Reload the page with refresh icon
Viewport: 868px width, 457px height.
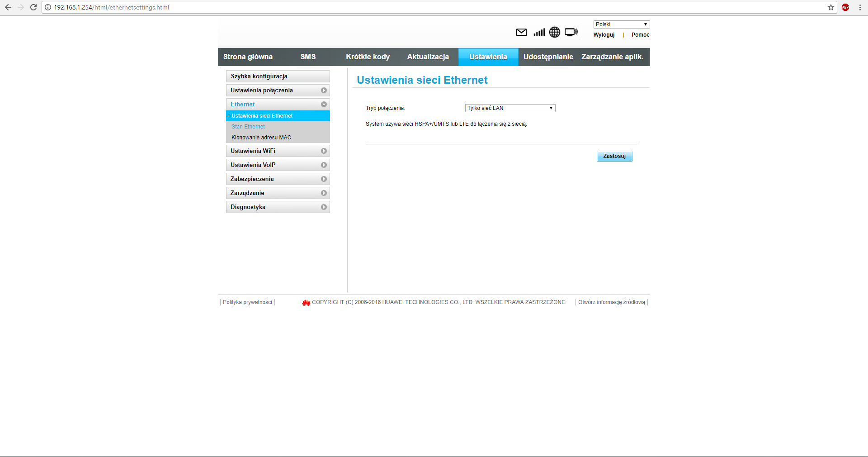tap(33, 7)
